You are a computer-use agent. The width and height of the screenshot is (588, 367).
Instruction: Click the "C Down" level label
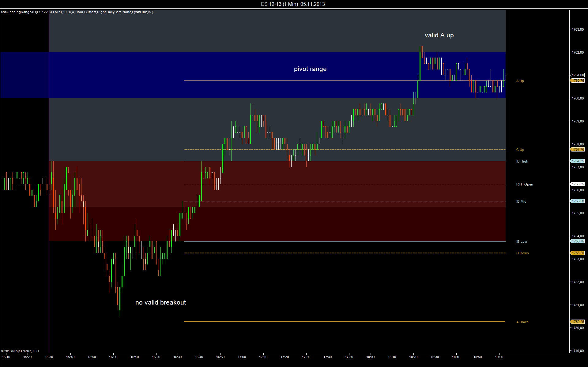pos(522,253)
